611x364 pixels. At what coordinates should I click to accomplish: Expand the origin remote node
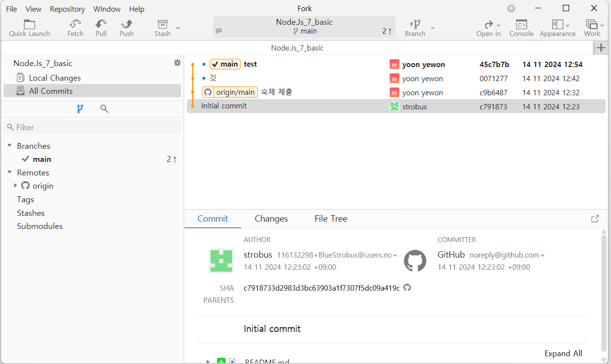(x=16, y=186)
